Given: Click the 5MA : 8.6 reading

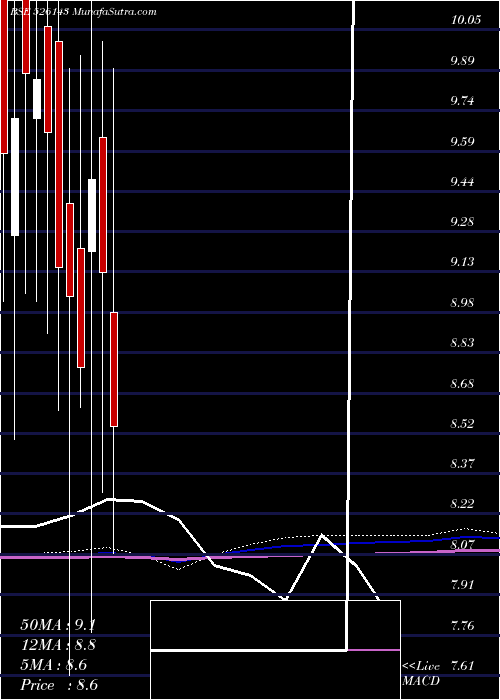Looking at the screenshot, I should (54, 665).
